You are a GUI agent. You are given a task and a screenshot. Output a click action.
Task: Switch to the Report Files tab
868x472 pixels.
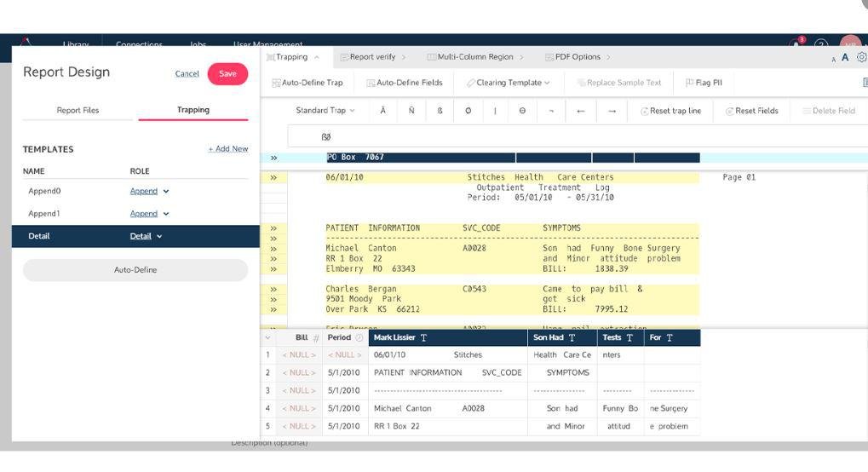pos(78,110)
